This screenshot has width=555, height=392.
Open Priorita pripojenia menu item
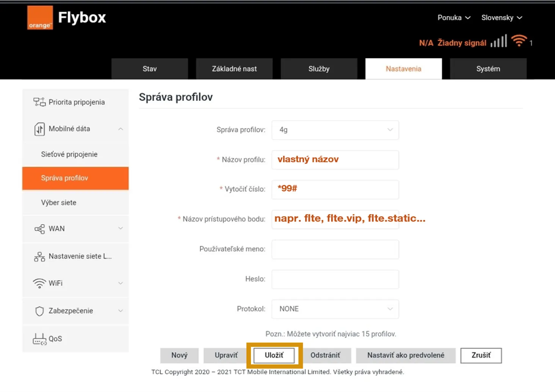coord(75,102)
